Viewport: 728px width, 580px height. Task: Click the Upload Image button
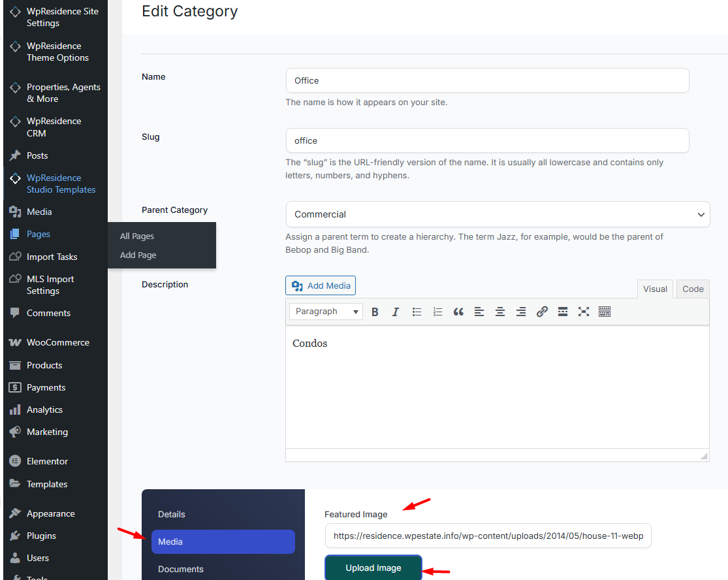pyautogui.click(x=373, y=568)
